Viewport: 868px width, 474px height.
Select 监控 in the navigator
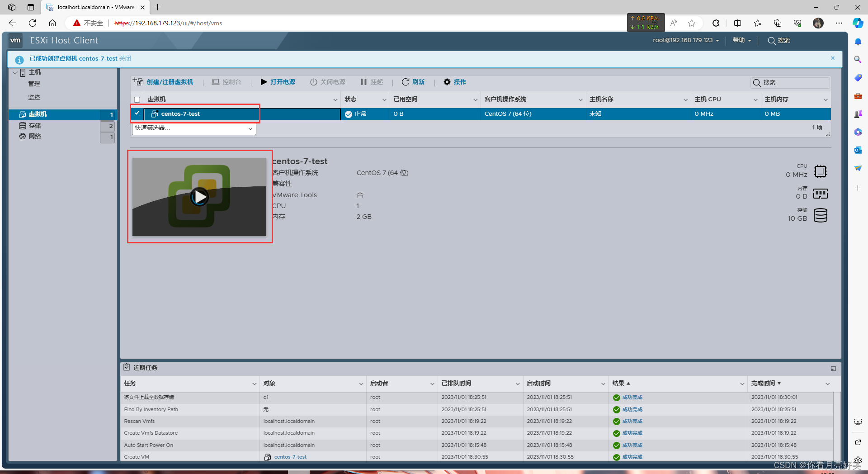pyautogui.click(x=34, y=97)
